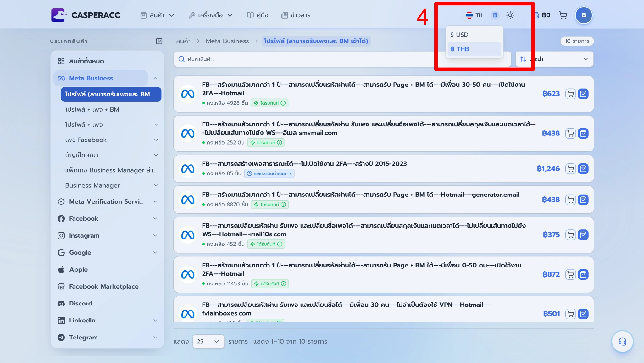Screen dimensions: 644x363
Task: Expand the Google category
Action: point(155,252)
